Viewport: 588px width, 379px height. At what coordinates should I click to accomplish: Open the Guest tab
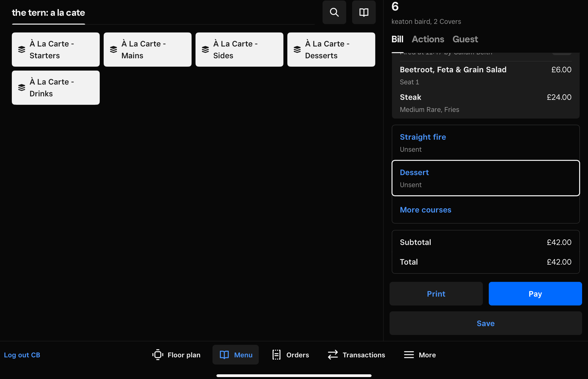click(465, 39)
